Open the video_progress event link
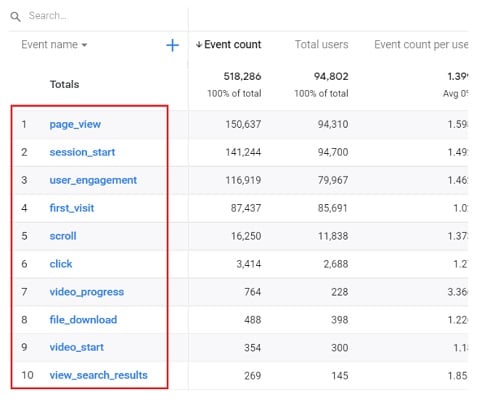 [87, 292]
